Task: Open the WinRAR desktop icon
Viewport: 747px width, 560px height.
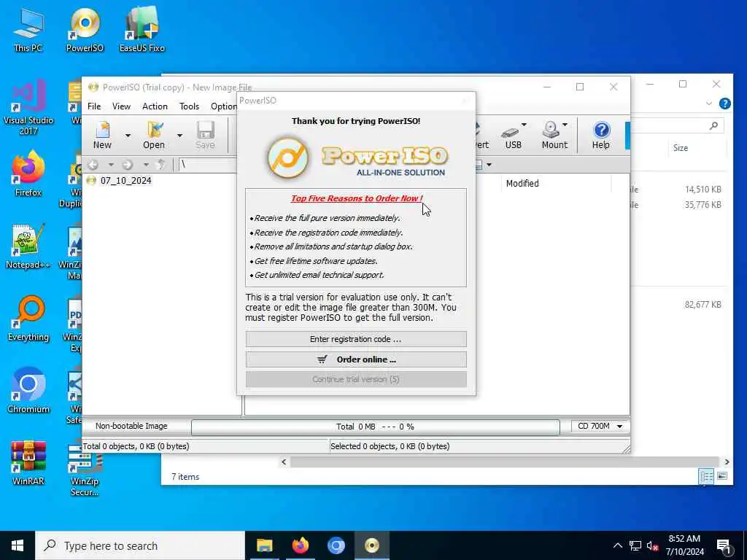Action: click(28, 463)
